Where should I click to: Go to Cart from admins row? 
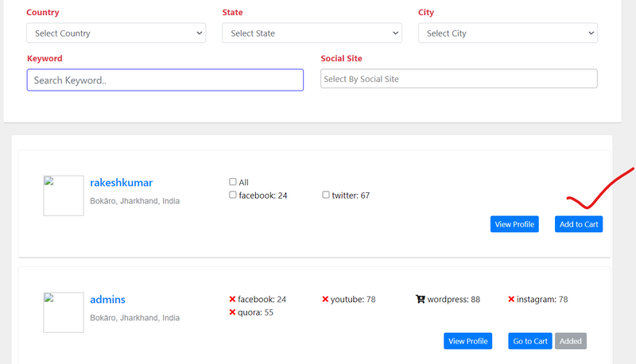[x=530, y=341]
